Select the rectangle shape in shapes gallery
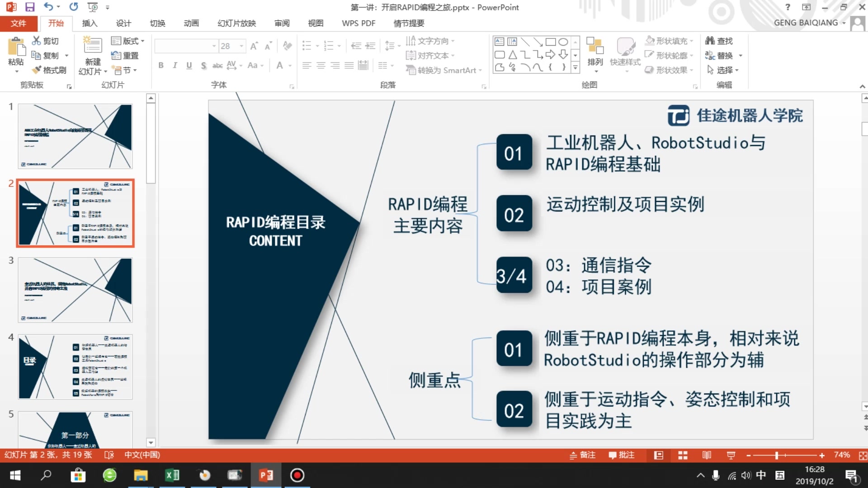This screenshot has width=868, height=488. [x=550, y=42]
